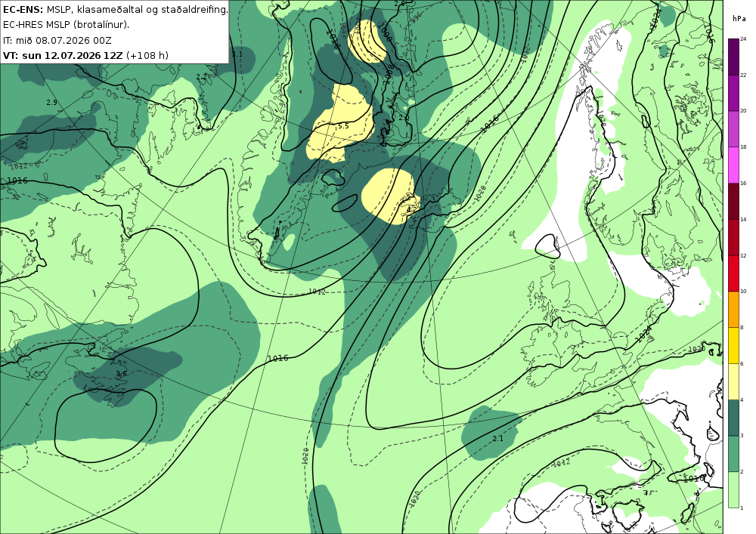Click the legend tick label '10'
The image size is (756, 534).
743,292
